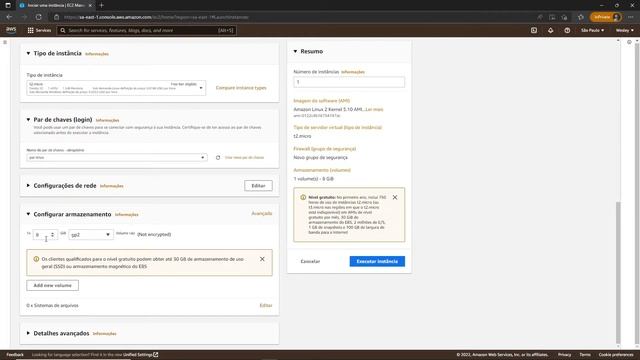Click the Executar instância button
640x360 pixels.
point(377,261)
